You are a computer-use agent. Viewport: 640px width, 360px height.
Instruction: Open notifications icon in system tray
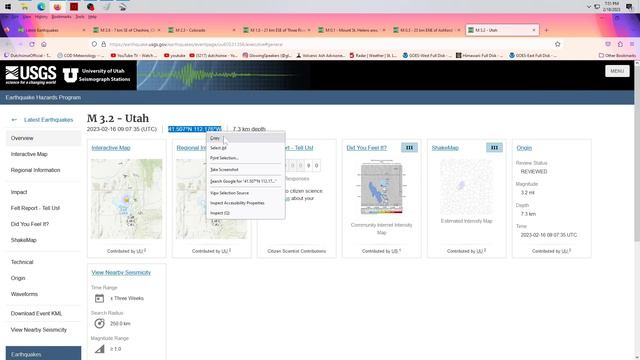click(629, 7)
